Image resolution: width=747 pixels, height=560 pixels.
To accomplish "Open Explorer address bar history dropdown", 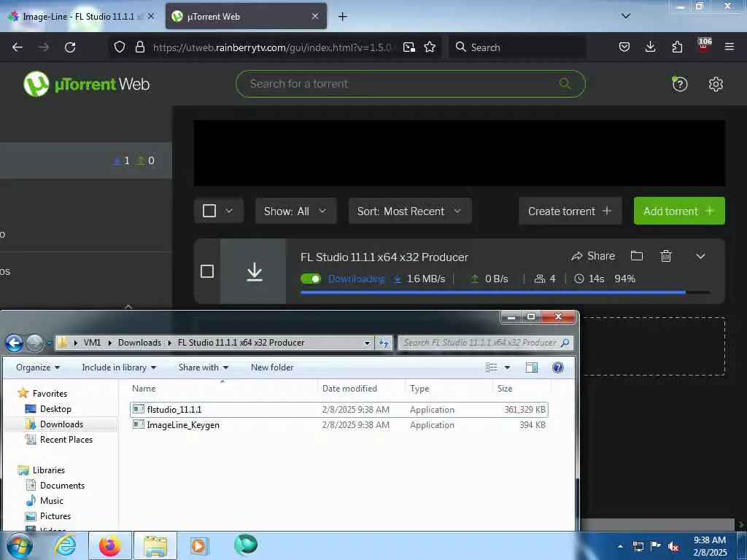I will [367, 343].
